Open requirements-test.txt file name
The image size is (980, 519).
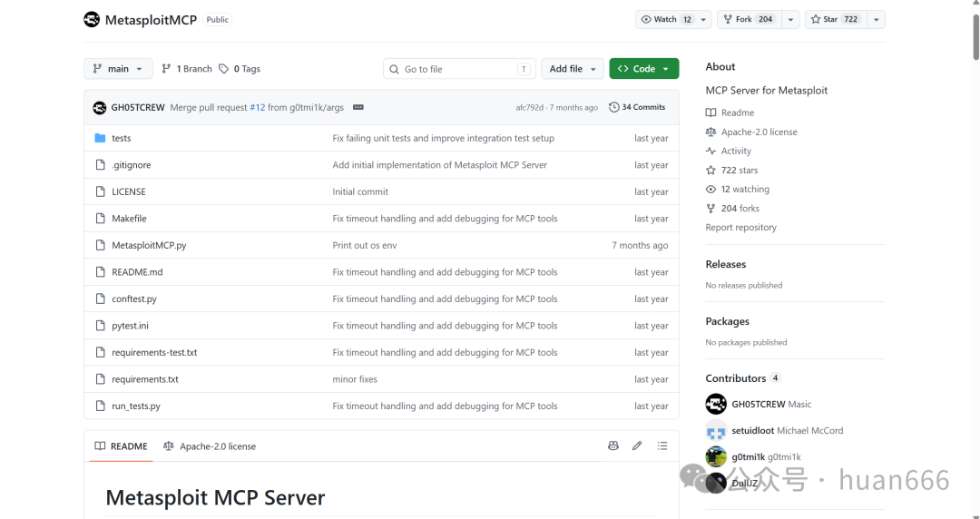point(154,353)
